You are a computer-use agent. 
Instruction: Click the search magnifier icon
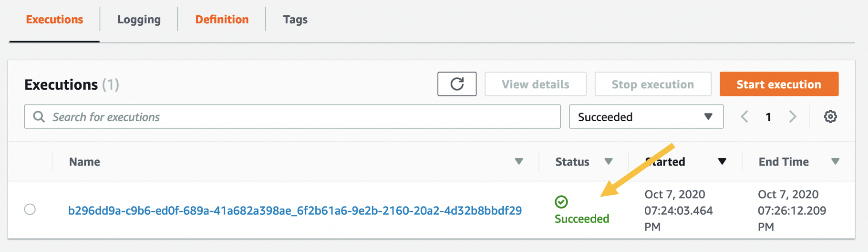click(39, 116)
